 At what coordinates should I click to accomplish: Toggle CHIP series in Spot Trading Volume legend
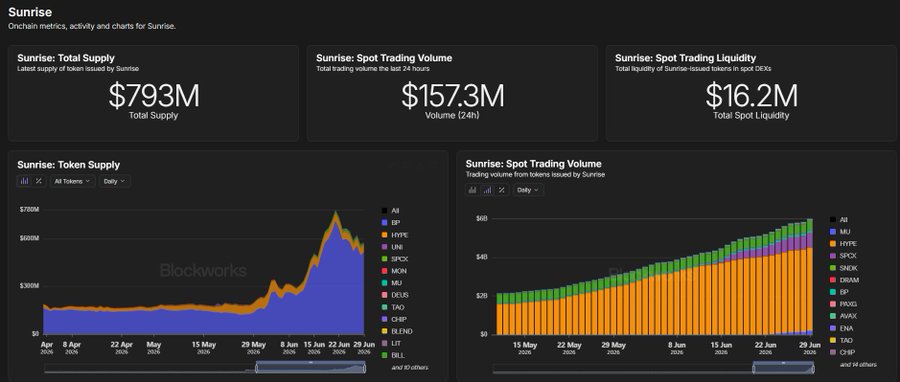click(x=843, y=352)
